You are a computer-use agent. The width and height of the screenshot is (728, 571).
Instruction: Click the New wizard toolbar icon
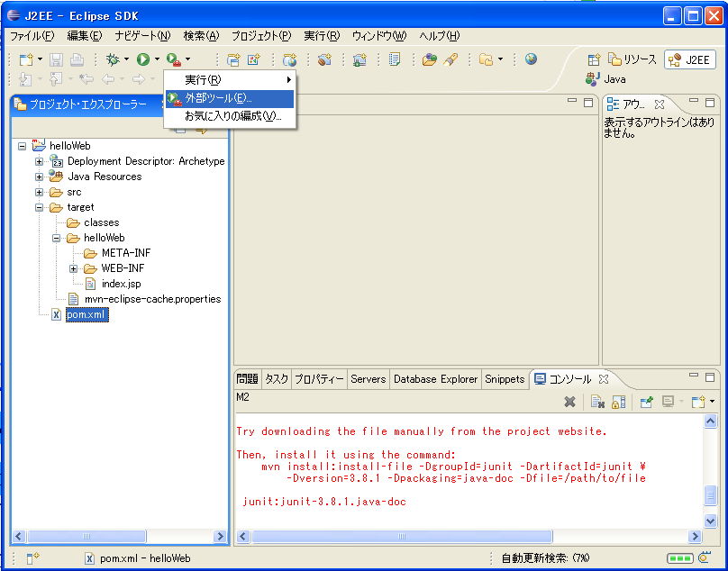coord(26,59)
